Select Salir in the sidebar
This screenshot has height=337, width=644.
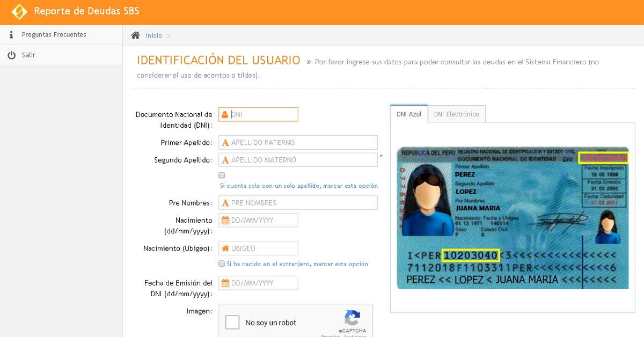tap(61, 55)
